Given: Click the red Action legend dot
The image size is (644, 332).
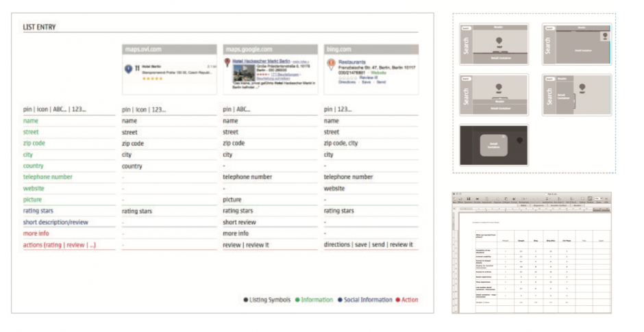Looking at the screenshot, I should [397, 300].
